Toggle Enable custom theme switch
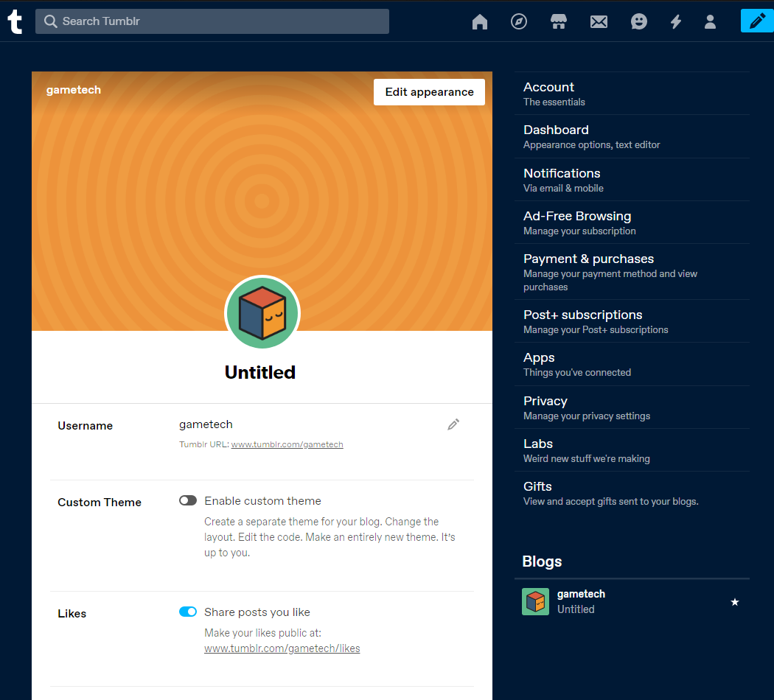This screenshot has width=774, height=700. click(187, 501)
